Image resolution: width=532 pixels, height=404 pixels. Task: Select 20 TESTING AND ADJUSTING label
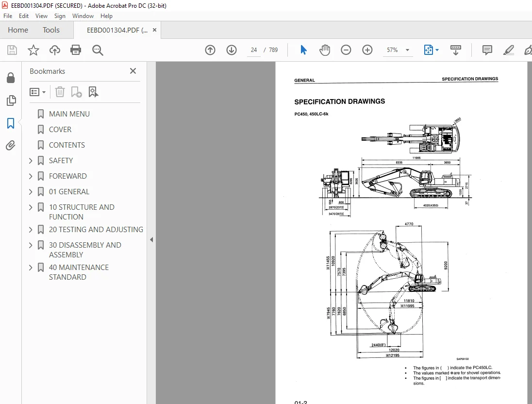point(96,230)
